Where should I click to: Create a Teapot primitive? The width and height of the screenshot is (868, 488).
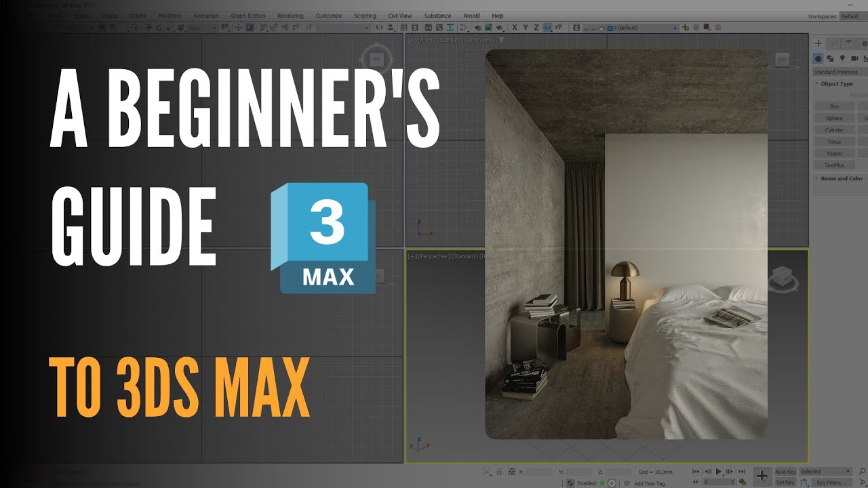pyautogui.click(x=834, y=153)
